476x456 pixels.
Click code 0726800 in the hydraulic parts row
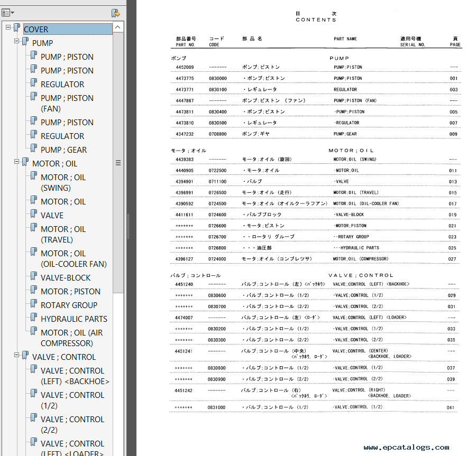[217, 248]
